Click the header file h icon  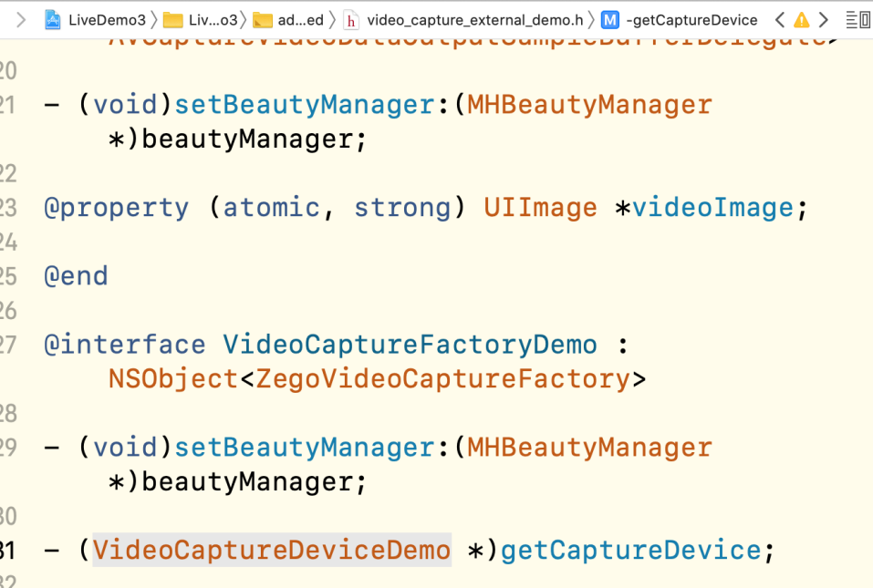coord(351,21)
